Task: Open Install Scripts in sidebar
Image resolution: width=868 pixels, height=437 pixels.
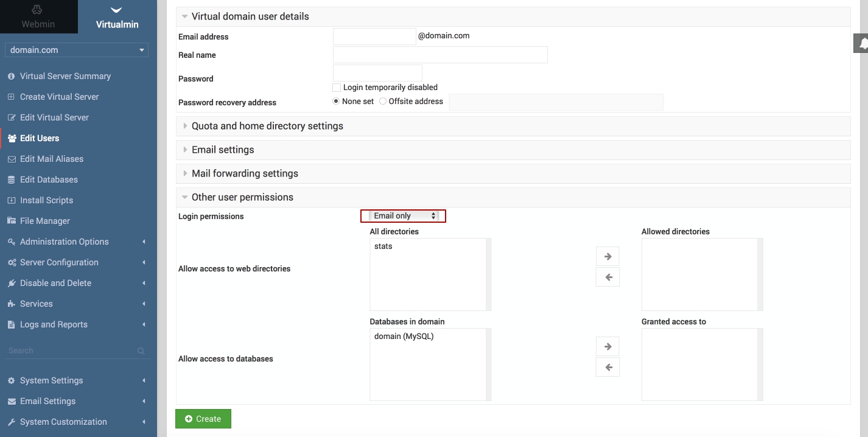Action: point(46,200)
